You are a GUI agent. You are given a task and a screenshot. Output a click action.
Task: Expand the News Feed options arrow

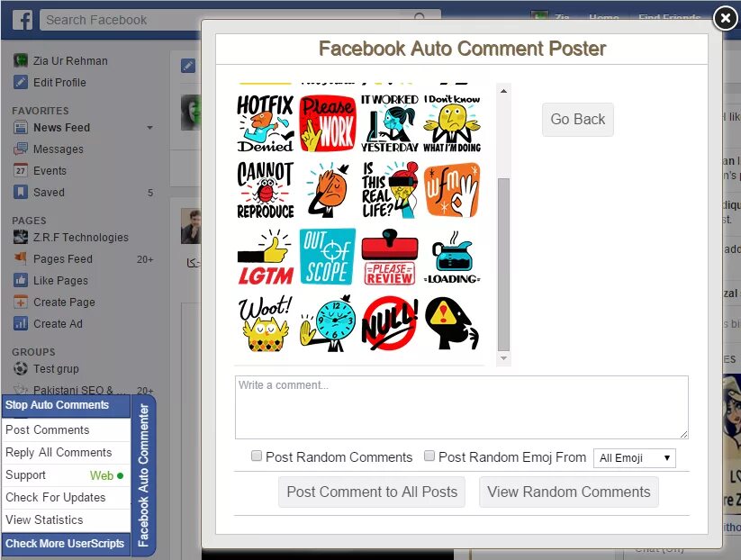[x=149, y=128]
